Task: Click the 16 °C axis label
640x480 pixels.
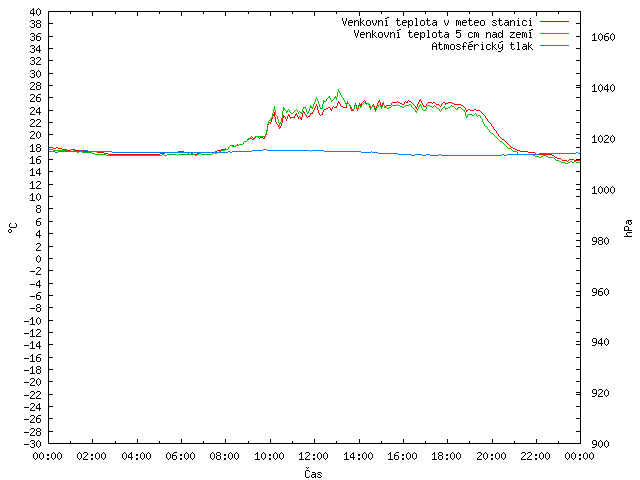Action: click(x=36, y=160)
